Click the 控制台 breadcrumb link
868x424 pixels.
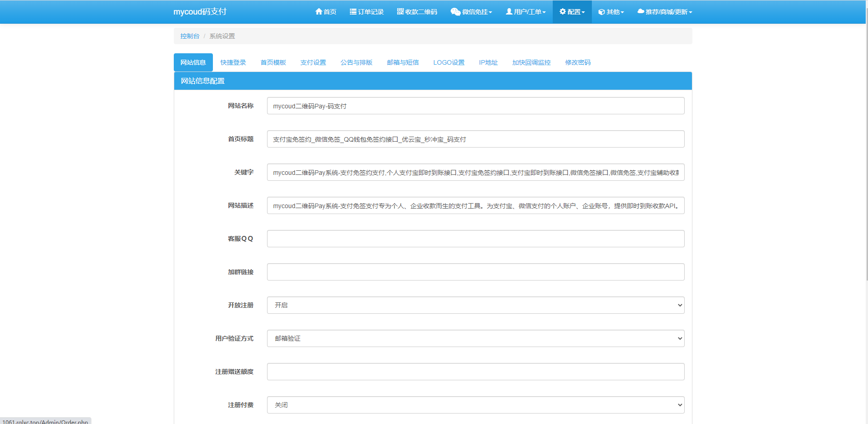point(190,36)
